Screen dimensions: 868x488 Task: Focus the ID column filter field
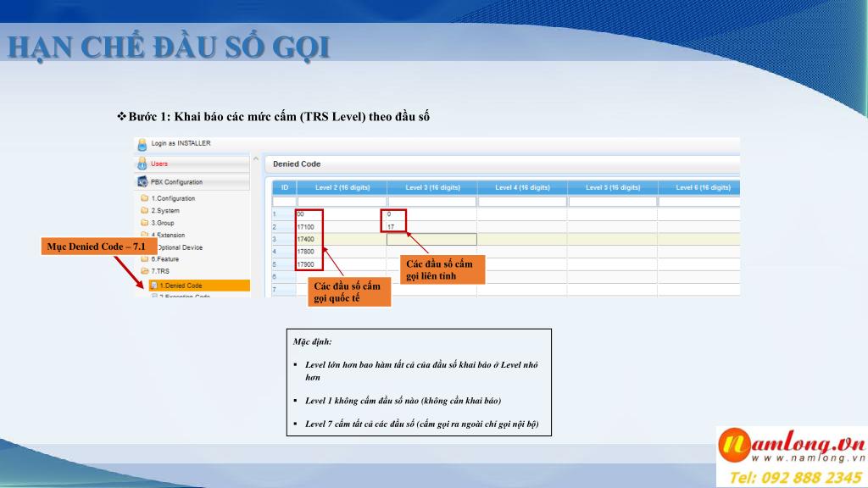[285, 202]
